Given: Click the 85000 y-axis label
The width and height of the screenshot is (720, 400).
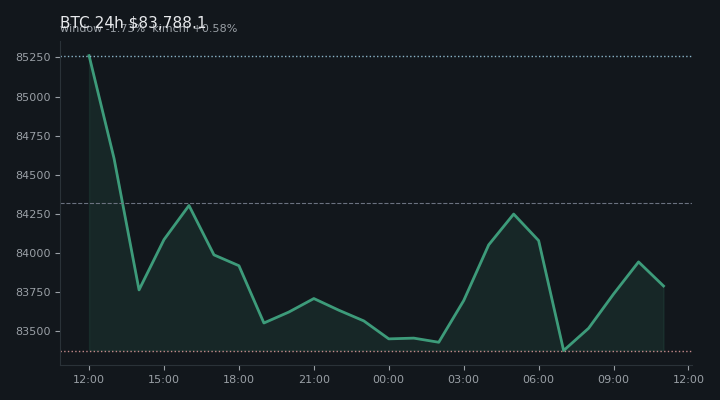Looking at the screenshot, I should [33, 97].
